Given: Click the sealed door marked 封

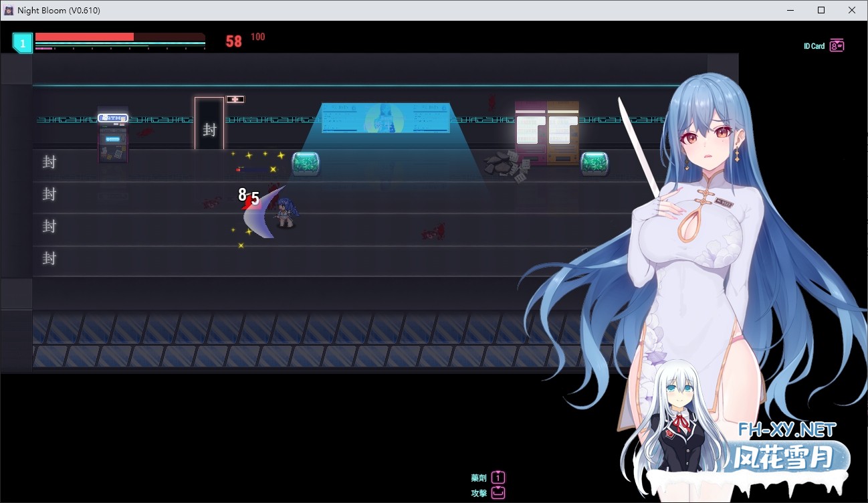Looking at the screenshot, I should click(209, 124).
